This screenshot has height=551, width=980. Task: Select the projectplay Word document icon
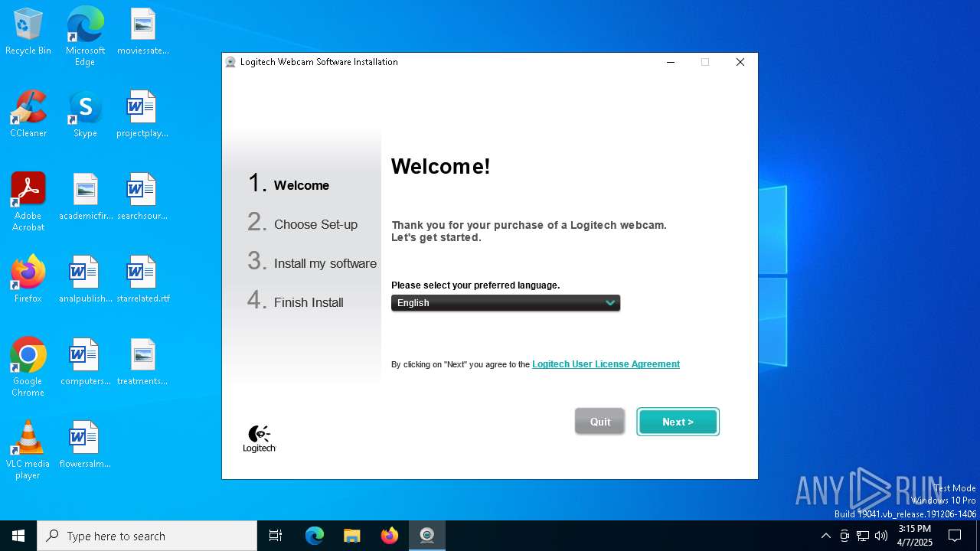tap(142, 114)
